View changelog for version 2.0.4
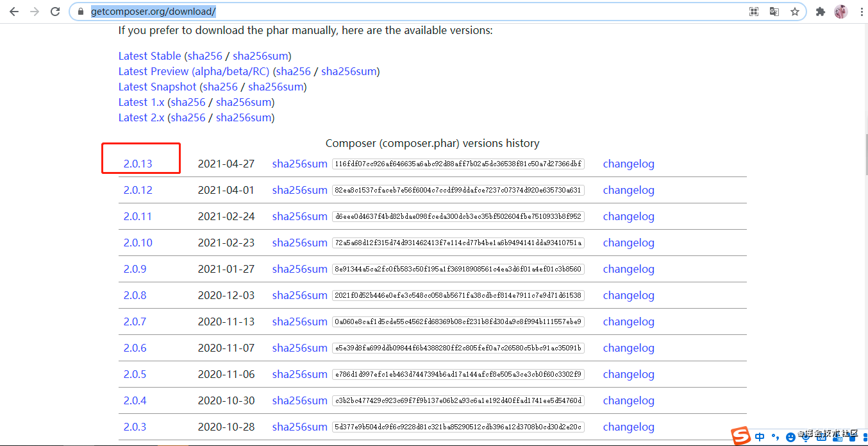 coord(628,400)
